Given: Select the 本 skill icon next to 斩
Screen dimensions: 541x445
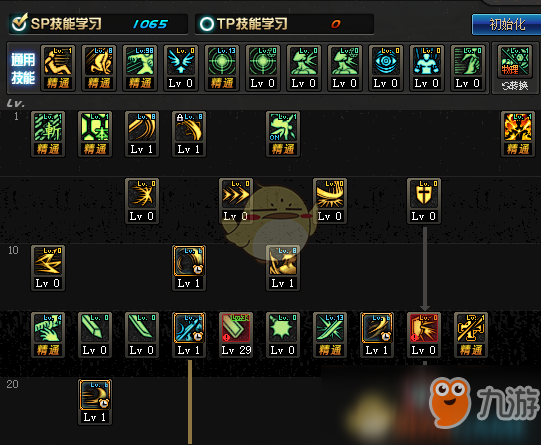Looking at the screenshot, I should click(95, 134).
